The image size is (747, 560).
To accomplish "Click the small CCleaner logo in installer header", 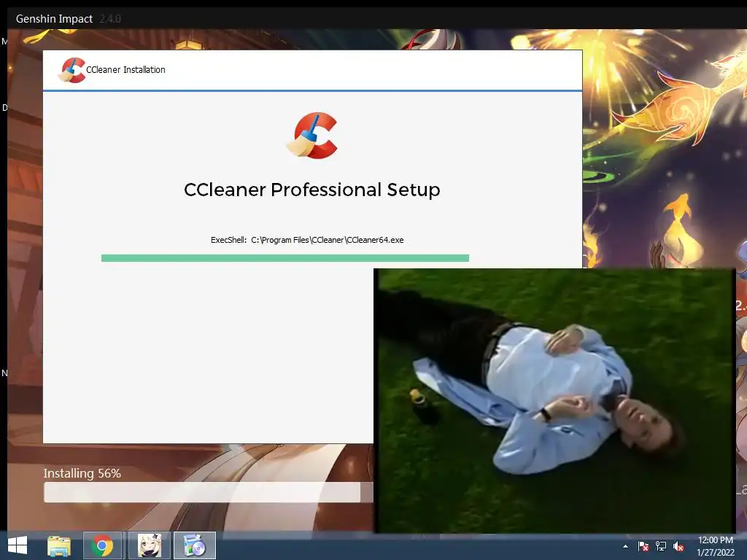I will coord(72,70).
